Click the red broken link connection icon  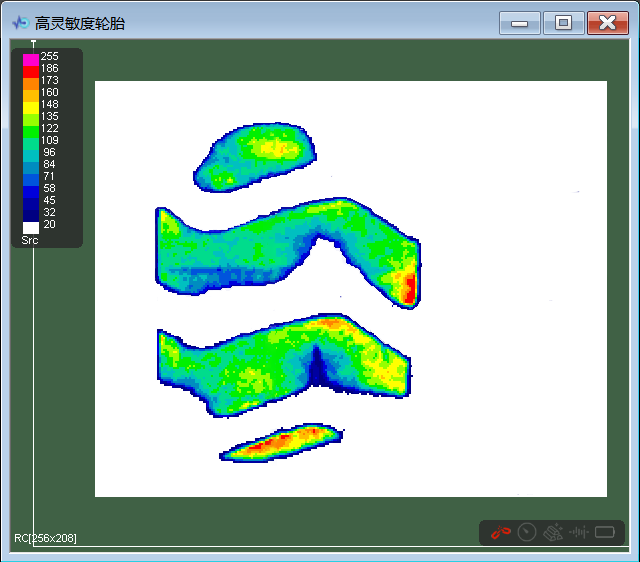(x=500, y=532)
